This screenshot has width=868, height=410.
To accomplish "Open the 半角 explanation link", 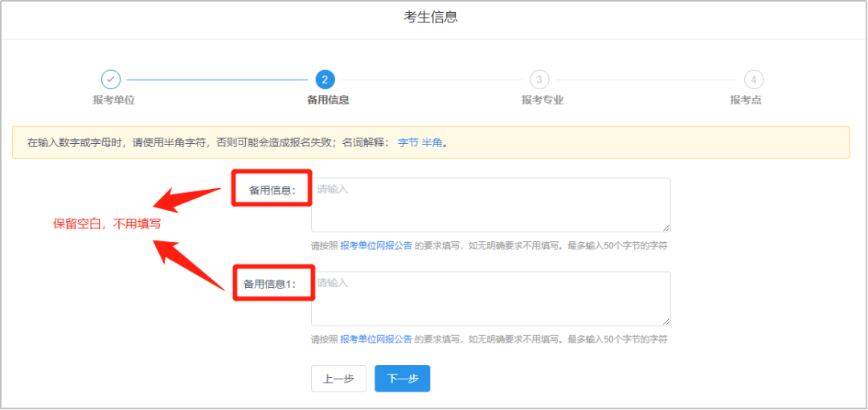I will [x=432, y=143].
